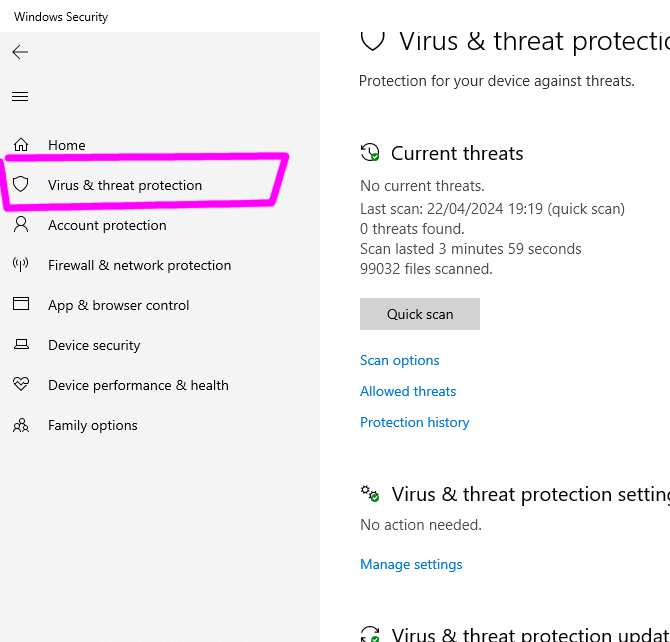Click the Virus & threat protection shield icon
Image resolution: width=670 pixels, height=642 pixels.
click(x=21, y=185)
